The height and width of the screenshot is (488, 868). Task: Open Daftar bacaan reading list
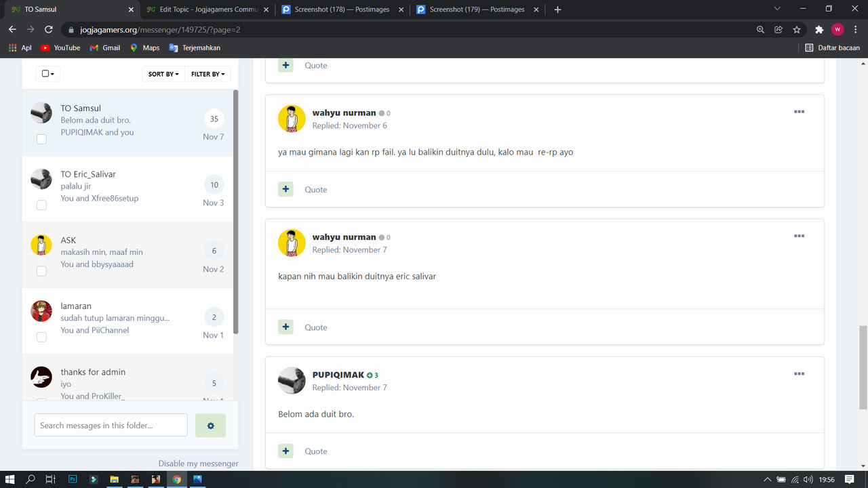click(x=832, y=48)
